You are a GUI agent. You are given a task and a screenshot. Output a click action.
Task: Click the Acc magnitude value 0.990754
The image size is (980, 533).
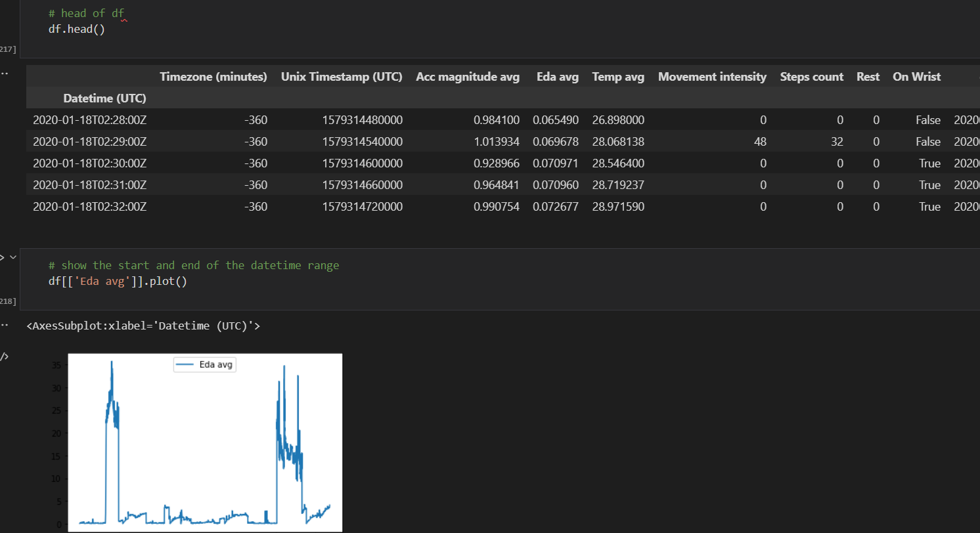[497, 207]
